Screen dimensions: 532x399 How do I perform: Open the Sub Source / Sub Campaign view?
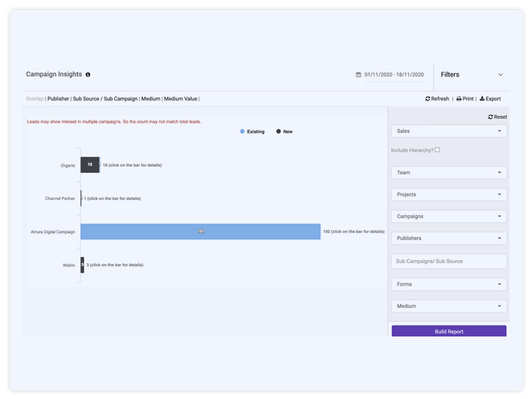click(x=105, y=99)
